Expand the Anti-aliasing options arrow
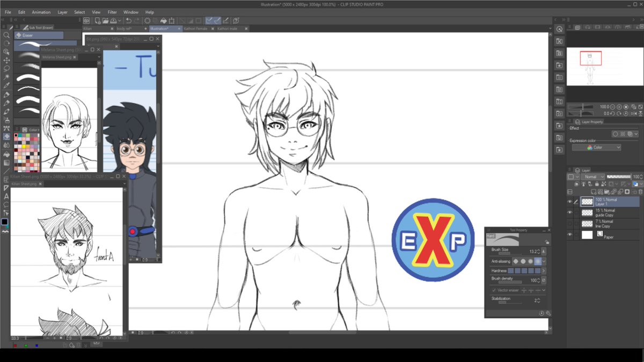The image size is (644, 362). [x=544, y=261]
